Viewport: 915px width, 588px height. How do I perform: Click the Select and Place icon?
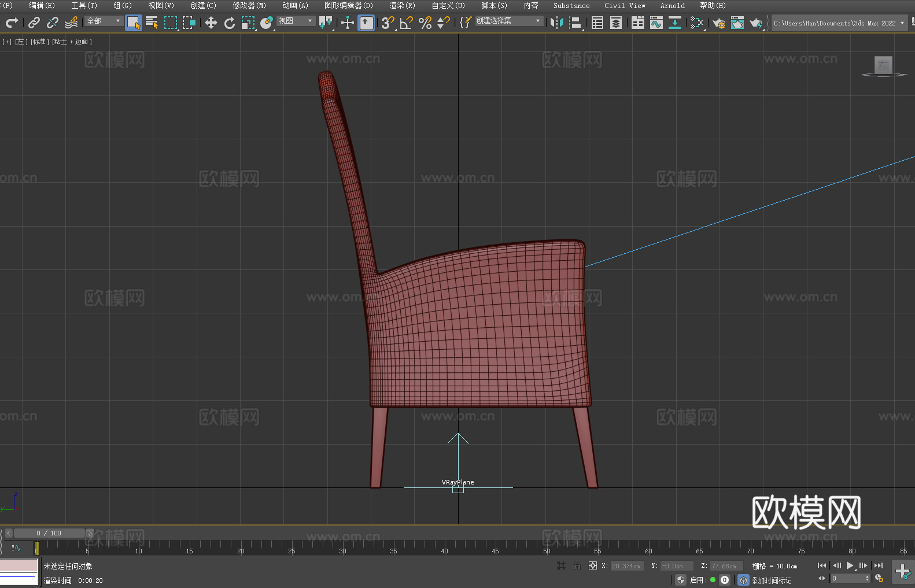pos(267,23)
